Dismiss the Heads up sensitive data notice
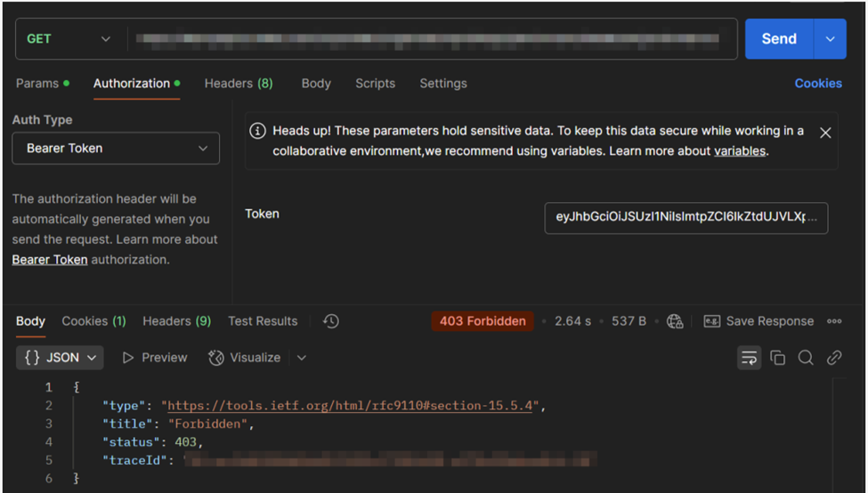The width and height of the screenshot is (868, 493). coord(825,133)
